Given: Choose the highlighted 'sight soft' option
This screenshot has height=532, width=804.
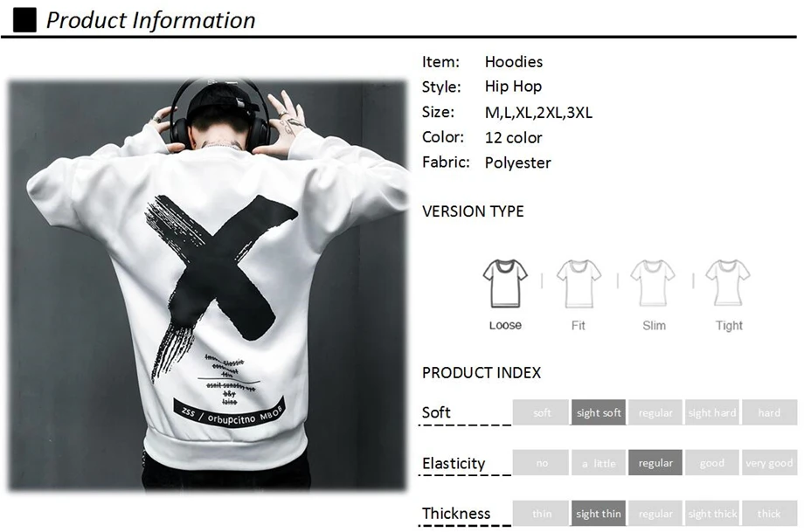Looking at the screenshot, I should pos(599,412).
